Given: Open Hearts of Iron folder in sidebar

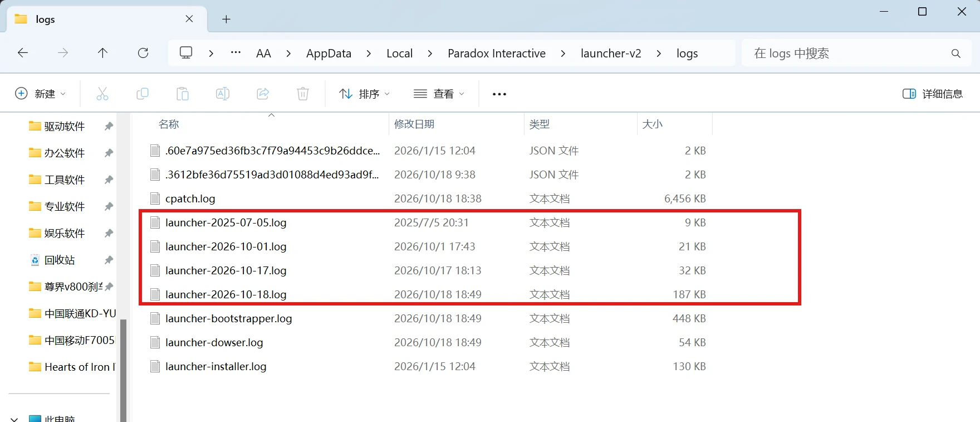Looking at the screenshot, I should (72, 367).
